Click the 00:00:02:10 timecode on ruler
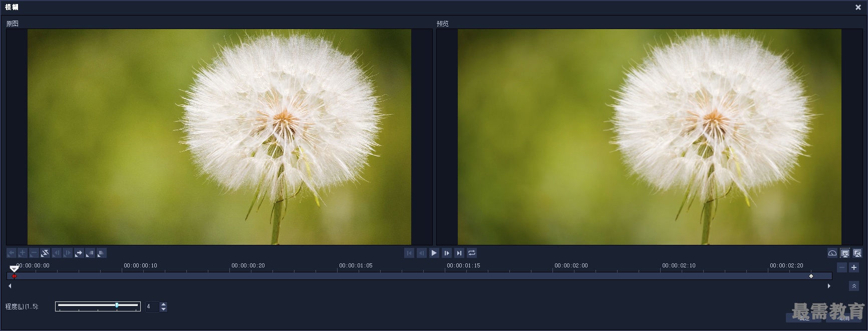 [679, 266]
